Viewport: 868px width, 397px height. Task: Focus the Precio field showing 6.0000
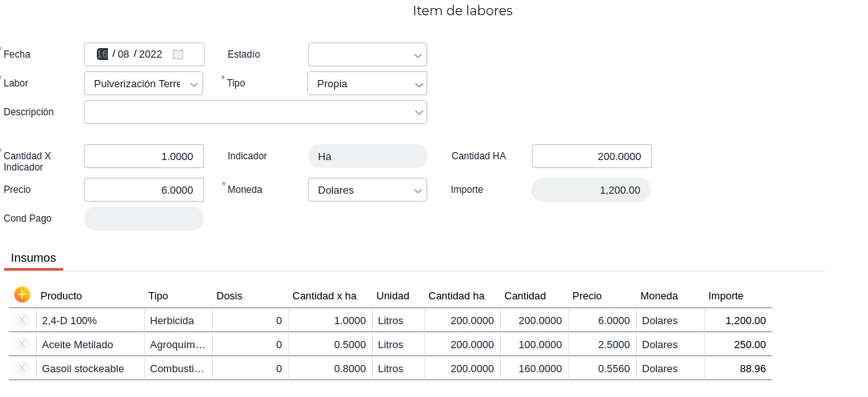(x=144, y=190)
